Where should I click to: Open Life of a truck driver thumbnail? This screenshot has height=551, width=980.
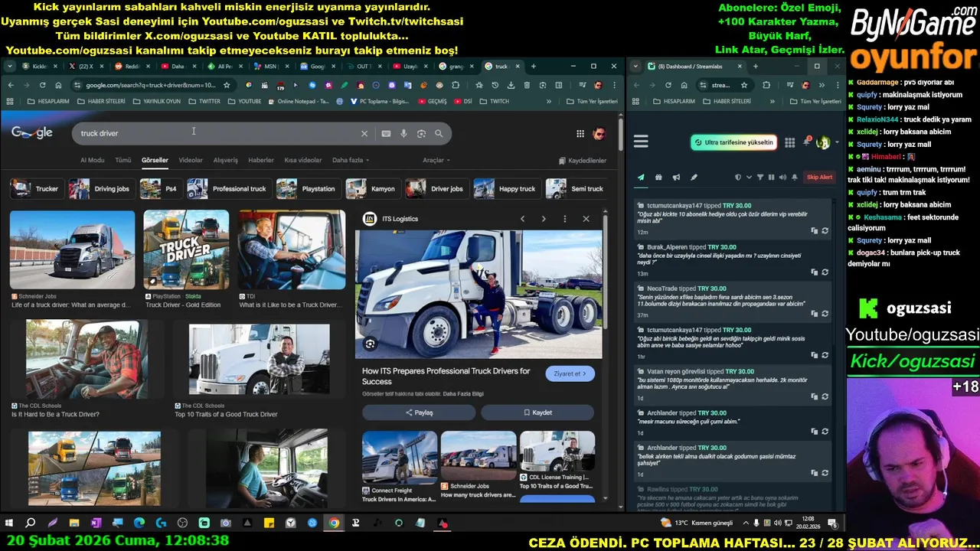click(x=72, y=250)
